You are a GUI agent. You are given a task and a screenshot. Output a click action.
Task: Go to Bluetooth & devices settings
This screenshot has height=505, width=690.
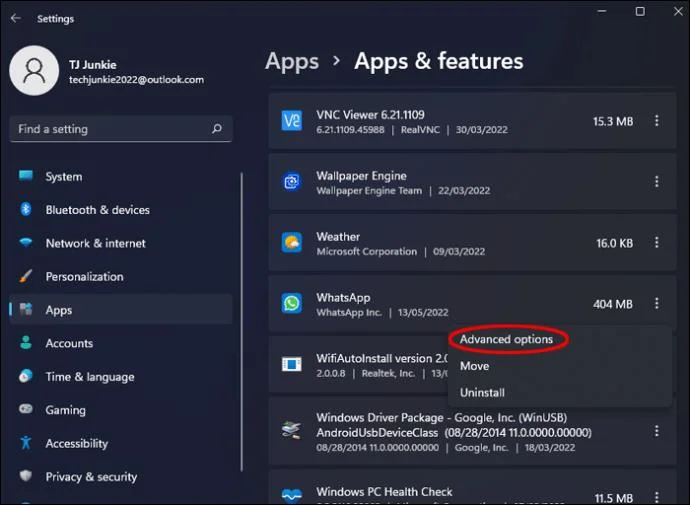tap(121, 210)
